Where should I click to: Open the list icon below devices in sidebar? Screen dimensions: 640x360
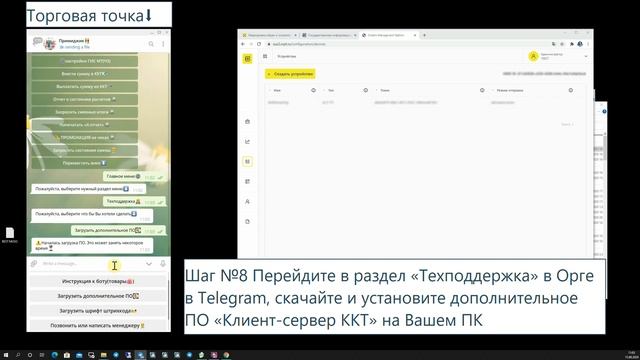coord(247,182)
